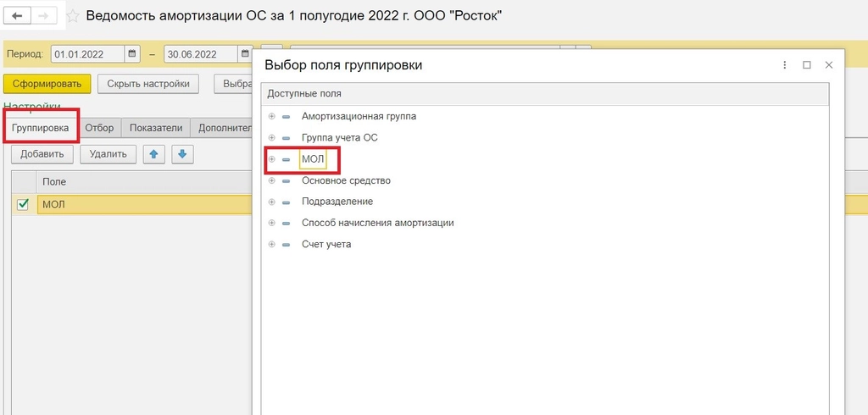Image resolution: width=868 pixels, height=415 pixels.
Task: Expand the Подразделение field node
Action: click(x=271, y=202)
